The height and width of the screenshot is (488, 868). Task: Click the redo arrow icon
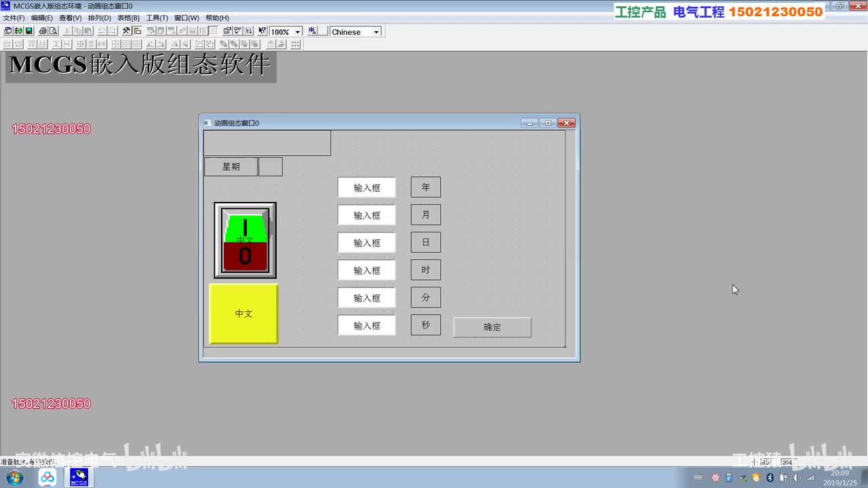(113, 31)
